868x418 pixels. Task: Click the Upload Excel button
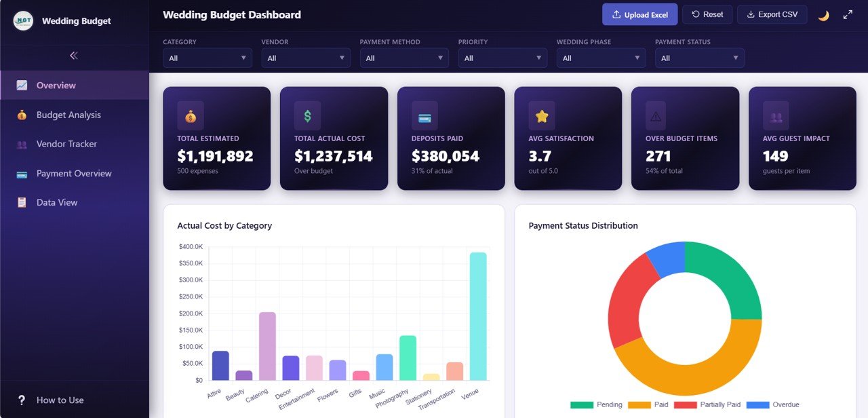pyautogui.click(x=639, y=14)
